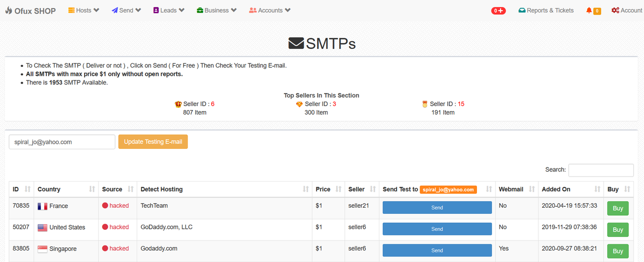Sort table by ID column arrows
The image size is (644, 262).
pyautogui.click(x=28, y=189)
